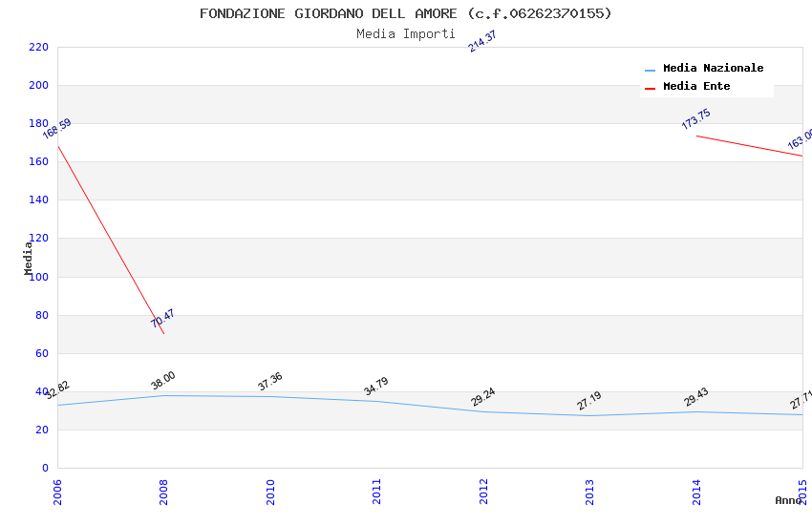Click the Media Nazionale legend label

[x=713, y=68]
